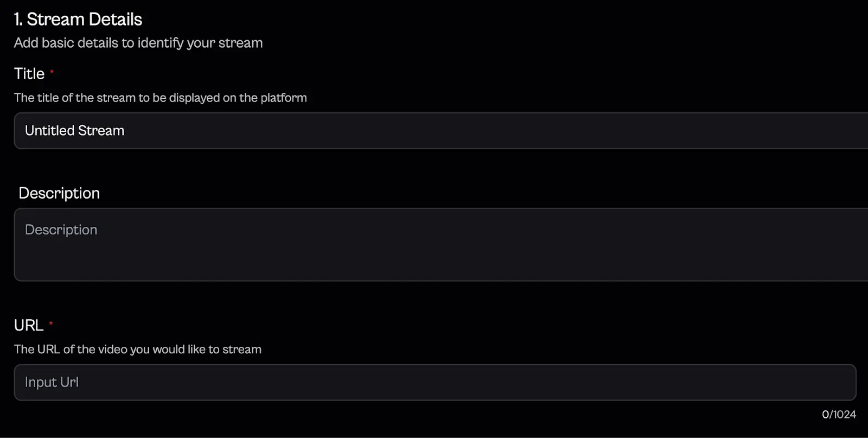Select the 'Untitled Stream' text in the Title box

coord(74,131)
